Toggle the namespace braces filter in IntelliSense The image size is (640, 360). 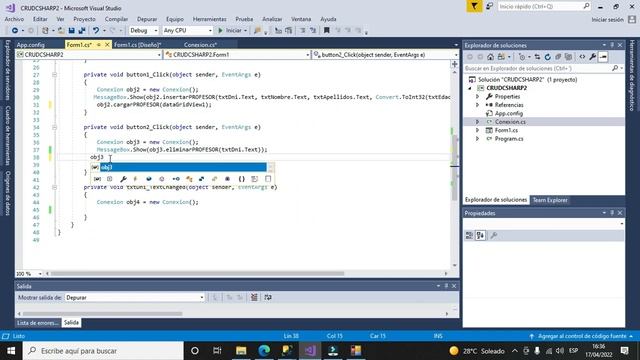(x=242, y=179)
